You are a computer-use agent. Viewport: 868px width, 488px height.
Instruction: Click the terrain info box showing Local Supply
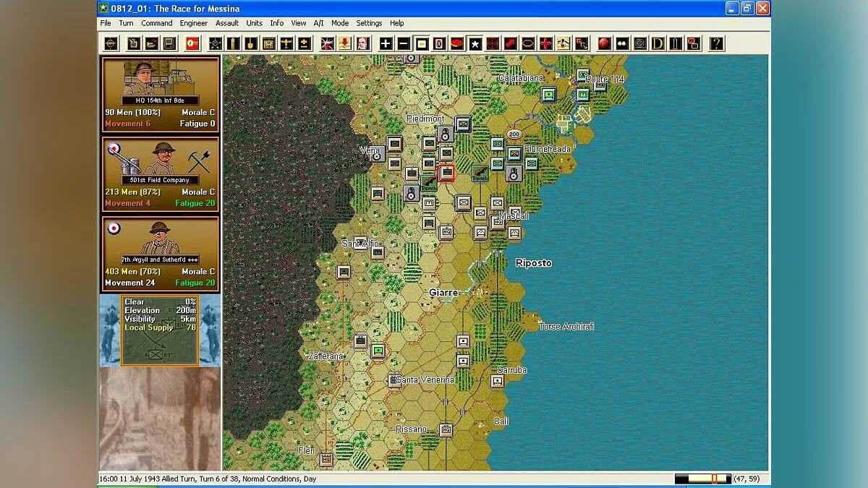pos(160,330)
